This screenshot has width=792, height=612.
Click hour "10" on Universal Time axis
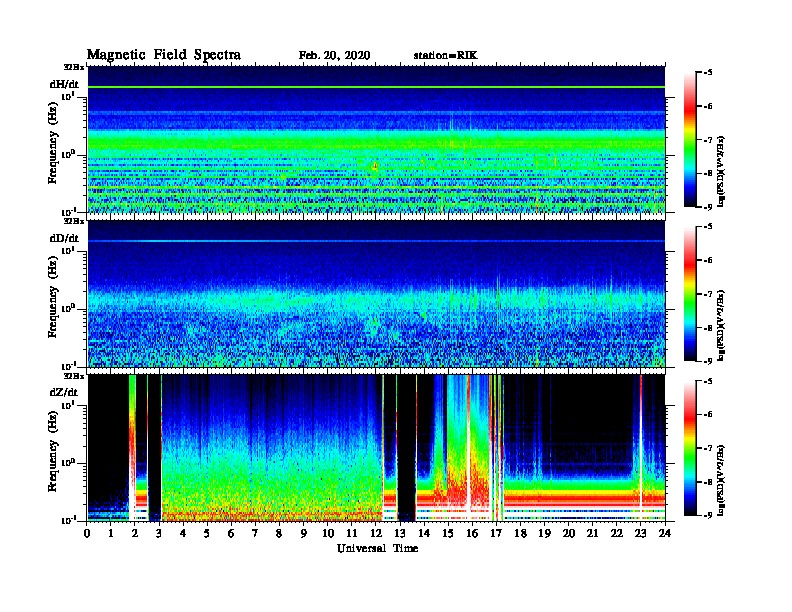click(x=328, y=533)
